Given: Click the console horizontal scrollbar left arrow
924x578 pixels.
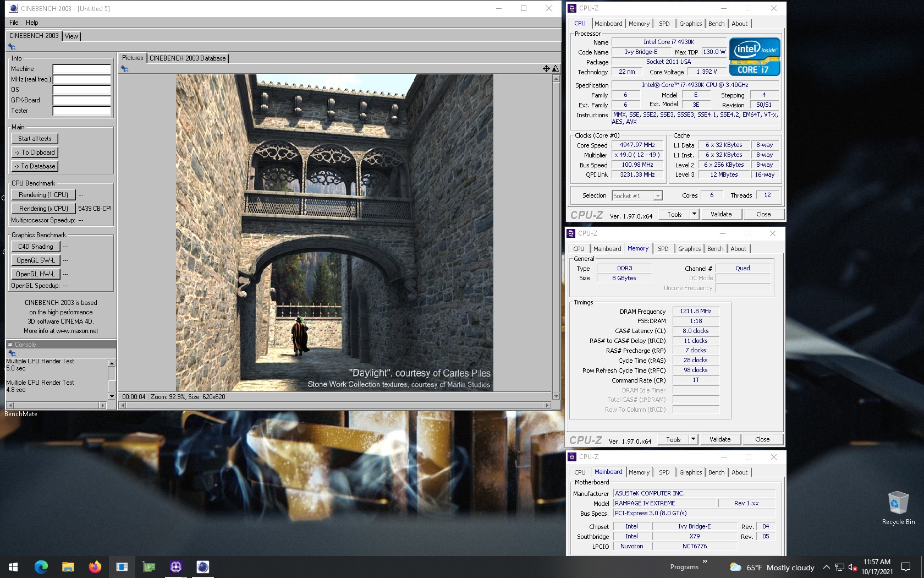Looking at the screenshot, I should pyautogui.click(x=9, y=406).
